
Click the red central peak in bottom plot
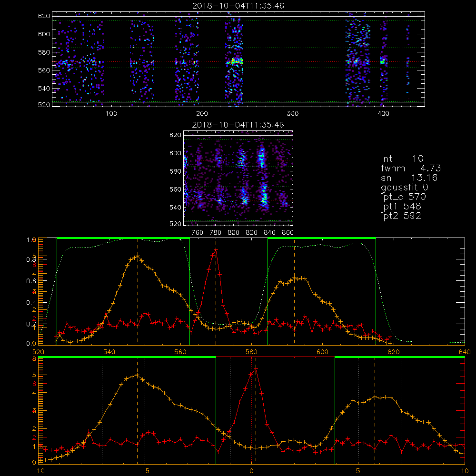(256, 369)
